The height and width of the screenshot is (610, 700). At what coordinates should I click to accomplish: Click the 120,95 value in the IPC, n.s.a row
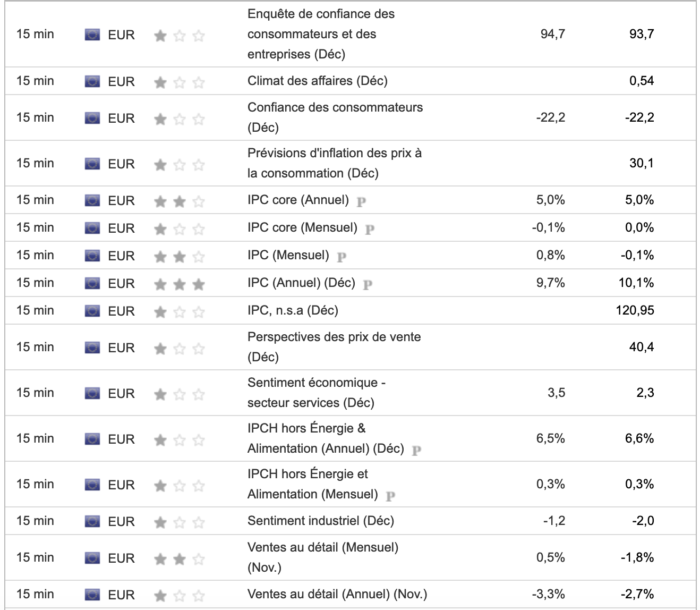pyautogui.click(x=635, y=310)
